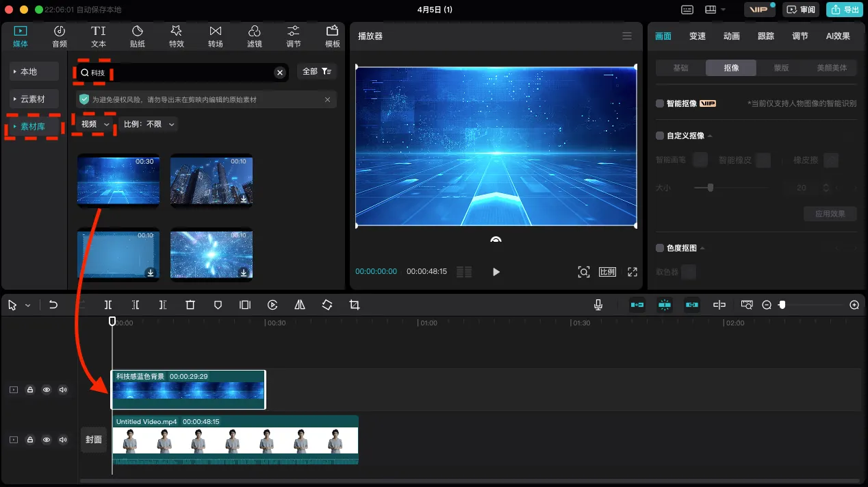868x487 pixels.
Task: Click the 科技 search input field
Action: pyautogui.click(x=180, y=72)
